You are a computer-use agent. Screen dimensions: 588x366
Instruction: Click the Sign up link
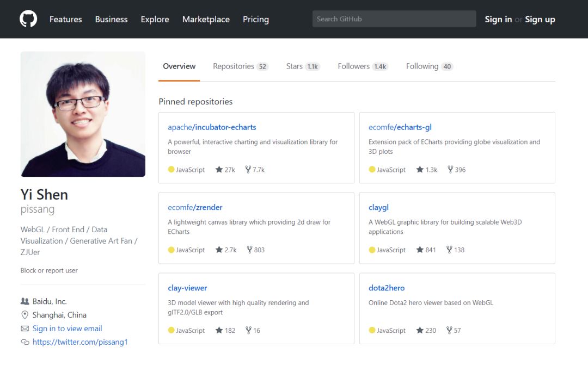pos(540,19)
